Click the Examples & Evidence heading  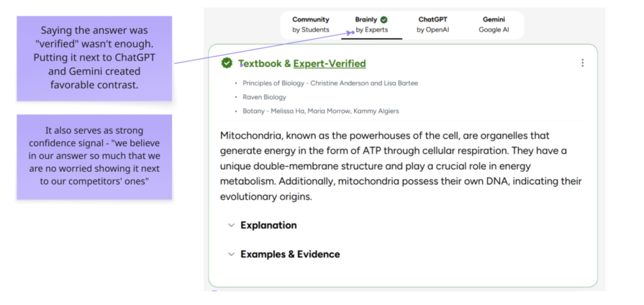pyautogui.click(x=290, y=254)
